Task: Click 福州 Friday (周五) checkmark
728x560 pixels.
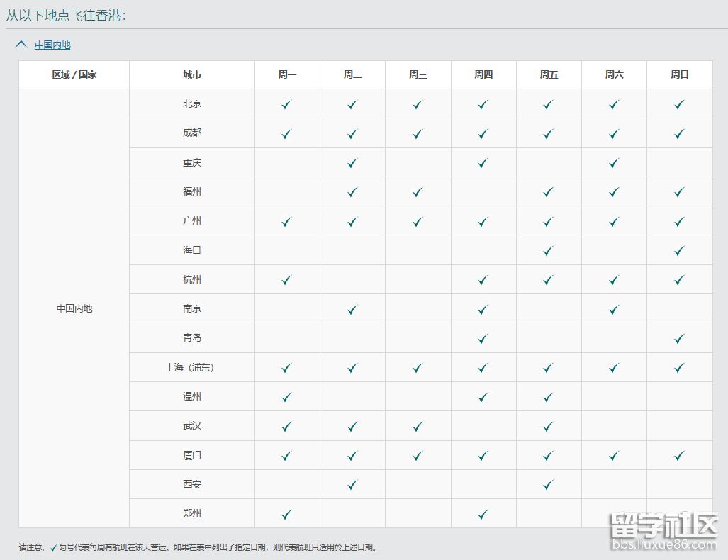Action: coord(549,192)
